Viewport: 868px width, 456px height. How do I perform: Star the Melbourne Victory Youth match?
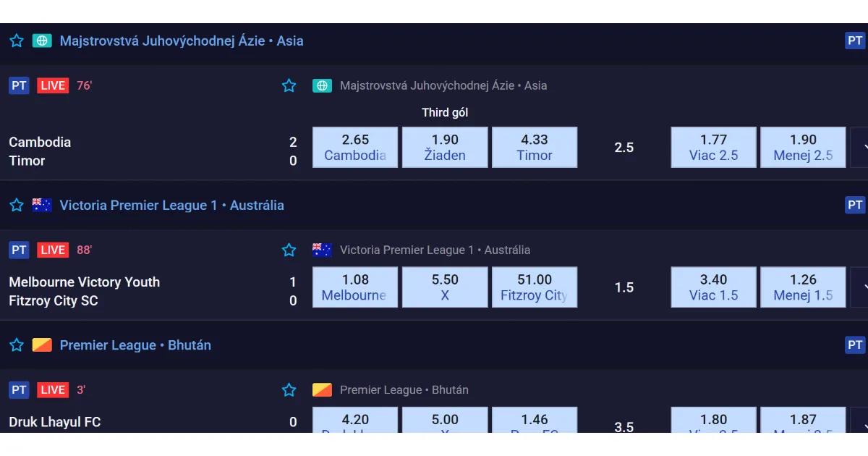pos(289,250)
